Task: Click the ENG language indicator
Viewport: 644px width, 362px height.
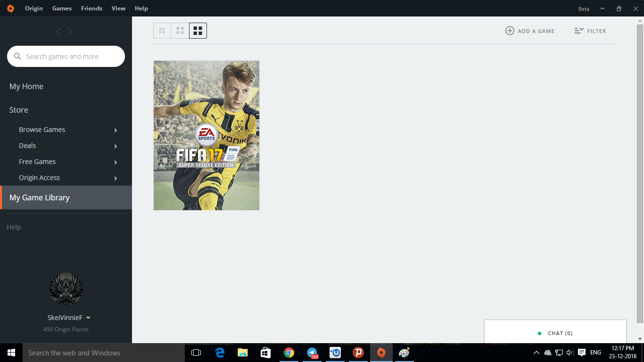Action: click(x=595, y=353)
